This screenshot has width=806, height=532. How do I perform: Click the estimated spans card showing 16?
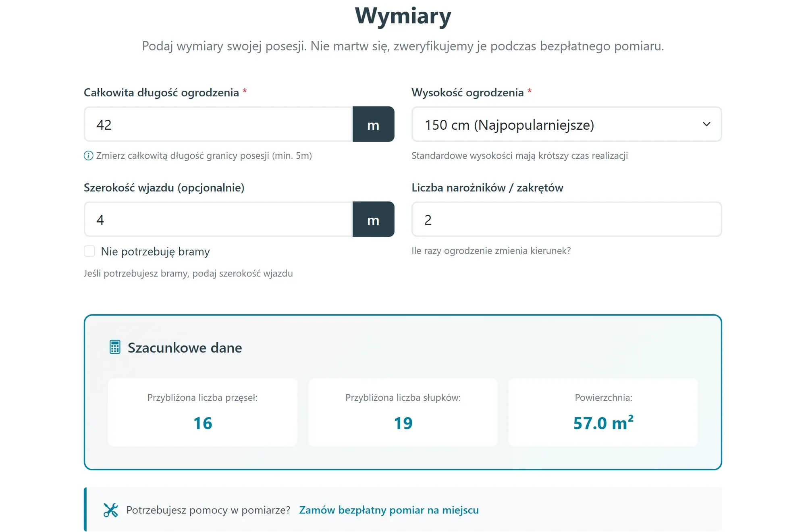click(x=203, y=412)
